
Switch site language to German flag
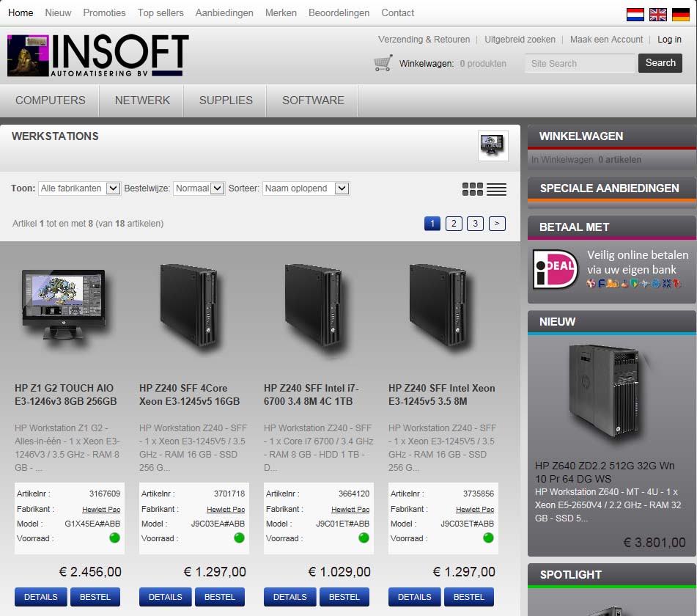[x=681, y=14]
